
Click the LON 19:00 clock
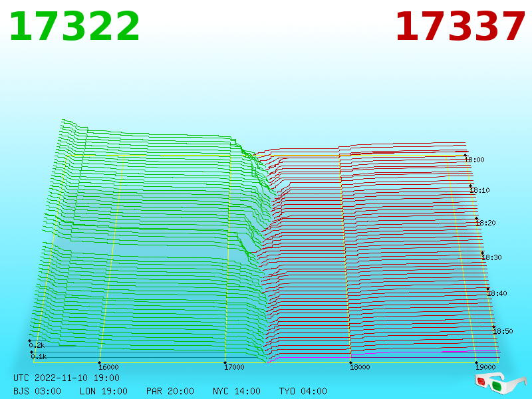pyautogui.click(x=104, y=391)
